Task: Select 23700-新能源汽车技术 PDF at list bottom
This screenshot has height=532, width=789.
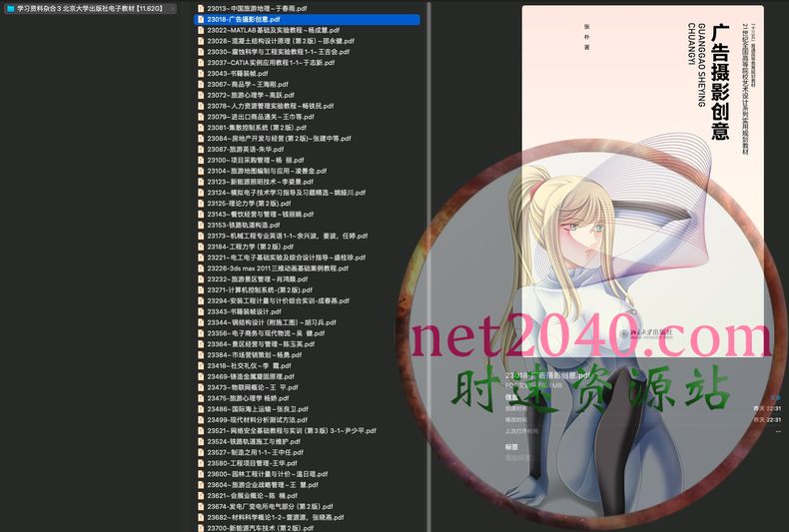Action: pyautogui.click(x=262, y=529)
